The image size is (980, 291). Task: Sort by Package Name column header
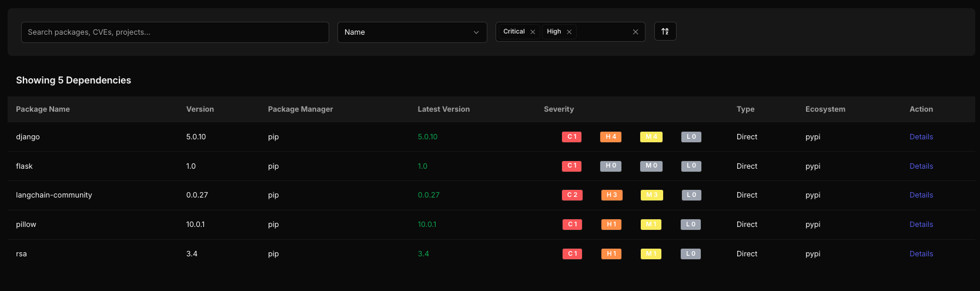(x=43, y=109)
